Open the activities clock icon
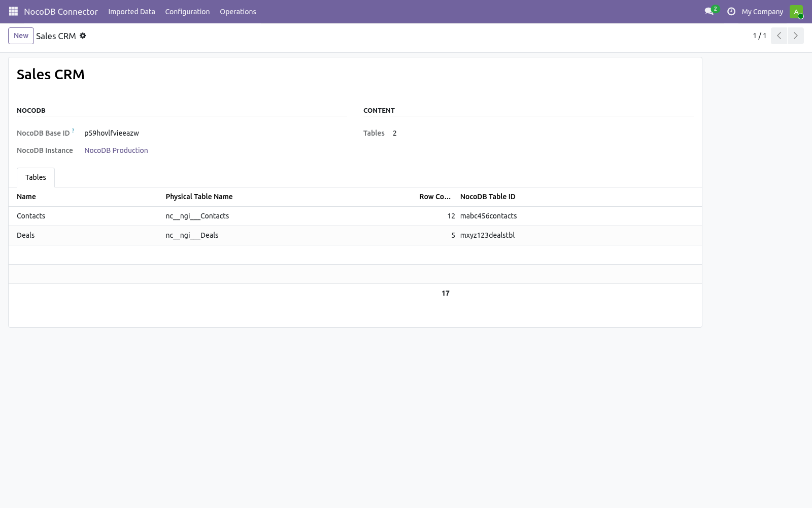The image size is (812, 508). (x=731, y=11)
